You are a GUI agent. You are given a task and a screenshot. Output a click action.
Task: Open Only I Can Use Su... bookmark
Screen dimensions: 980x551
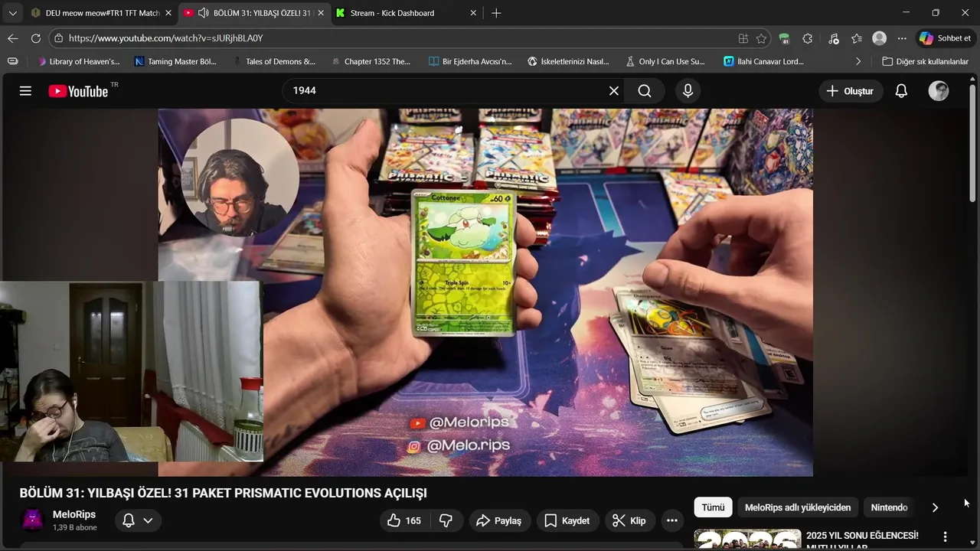pos(665,61)
